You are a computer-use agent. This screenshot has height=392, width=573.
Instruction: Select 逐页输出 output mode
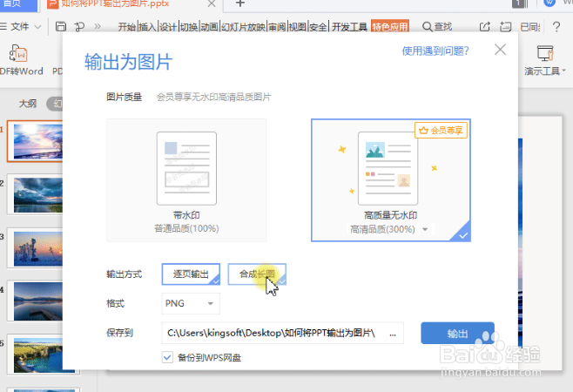(191, 274)
